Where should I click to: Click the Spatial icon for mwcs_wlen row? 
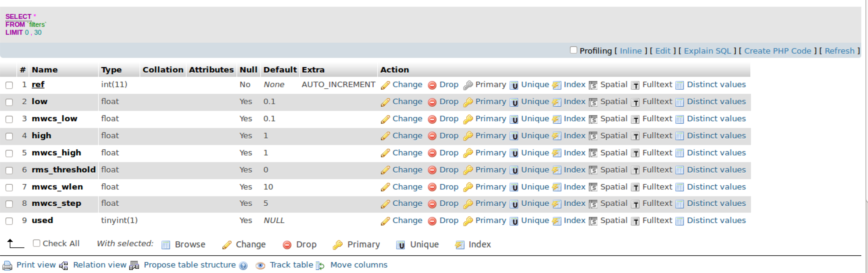click(x=593, y=187)
